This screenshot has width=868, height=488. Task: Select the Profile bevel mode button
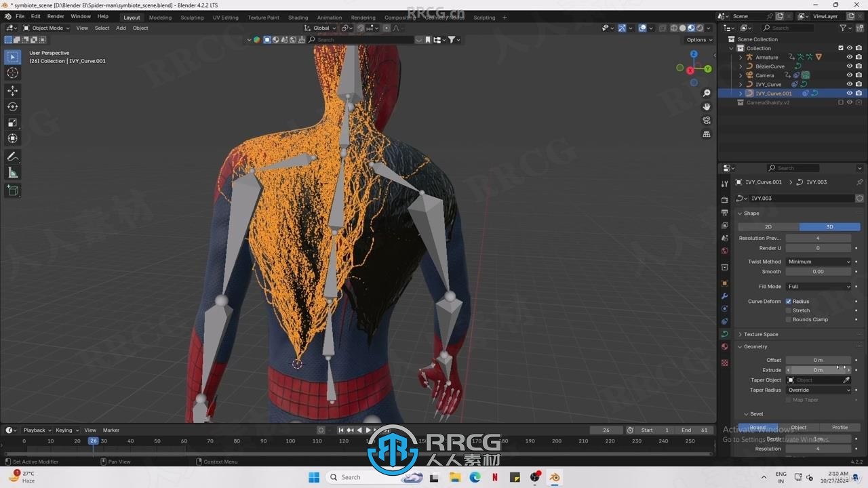click(840, 428)
